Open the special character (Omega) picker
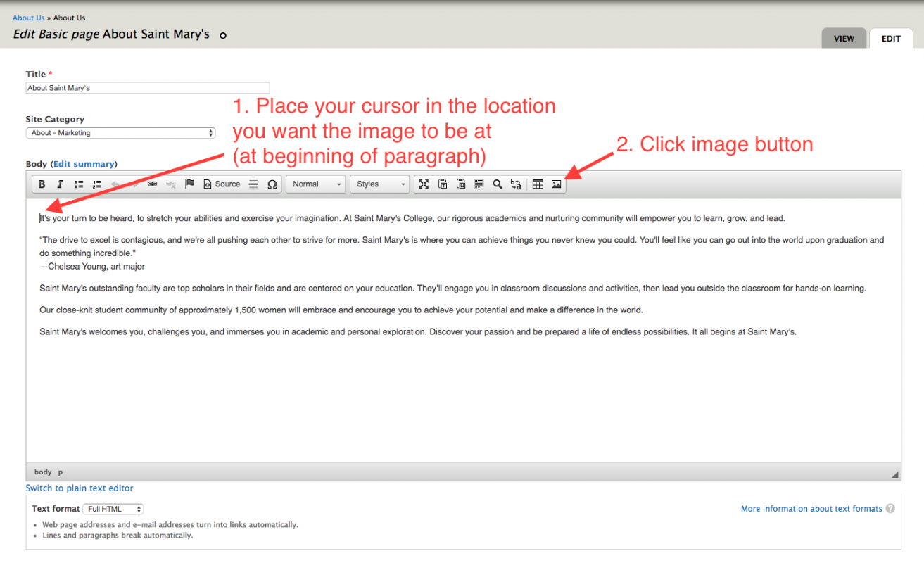Screen dimensions: 924x563 point(272,184)
